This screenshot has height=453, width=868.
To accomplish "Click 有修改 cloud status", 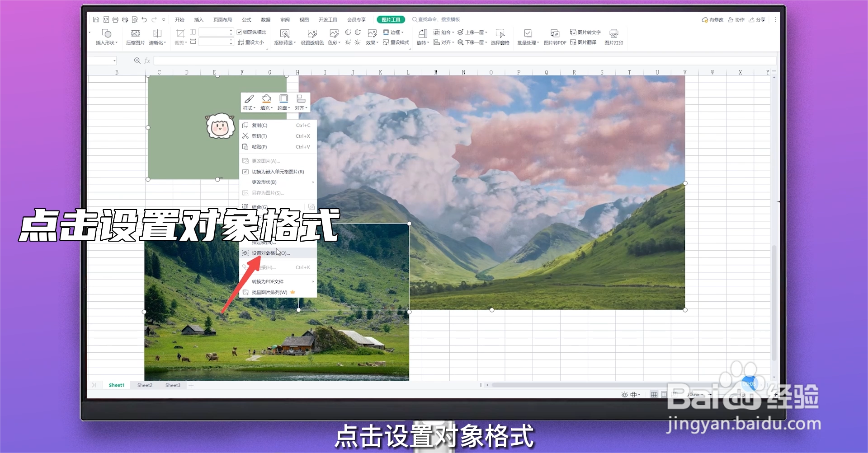I will click(x=712, y=19).
